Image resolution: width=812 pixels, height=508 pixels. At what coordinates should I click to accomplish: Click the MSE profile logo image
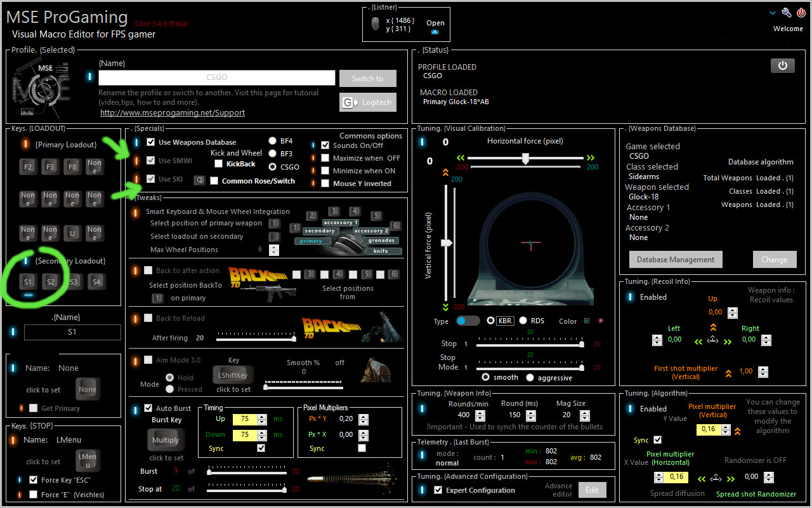click(41, 88)
